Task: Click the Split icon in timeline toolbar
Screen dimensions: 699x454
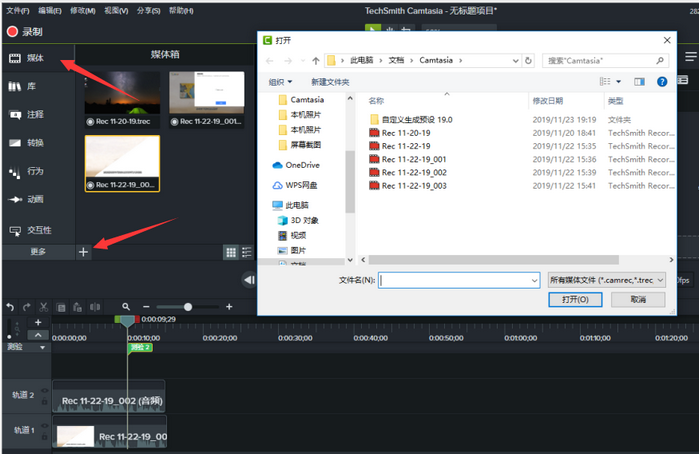Action: [x=95, y=307]
